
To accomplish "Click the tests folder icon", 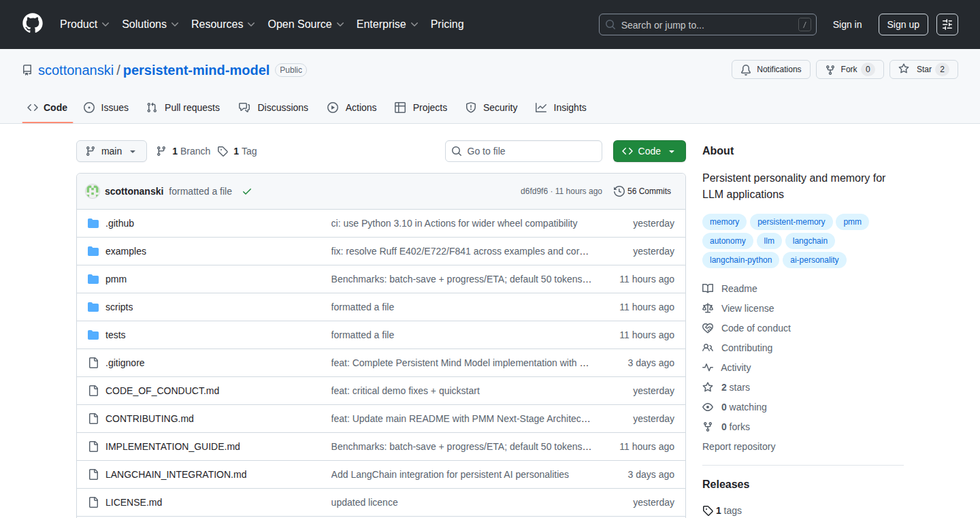I will pyautogui.click(x=93, y=335).
